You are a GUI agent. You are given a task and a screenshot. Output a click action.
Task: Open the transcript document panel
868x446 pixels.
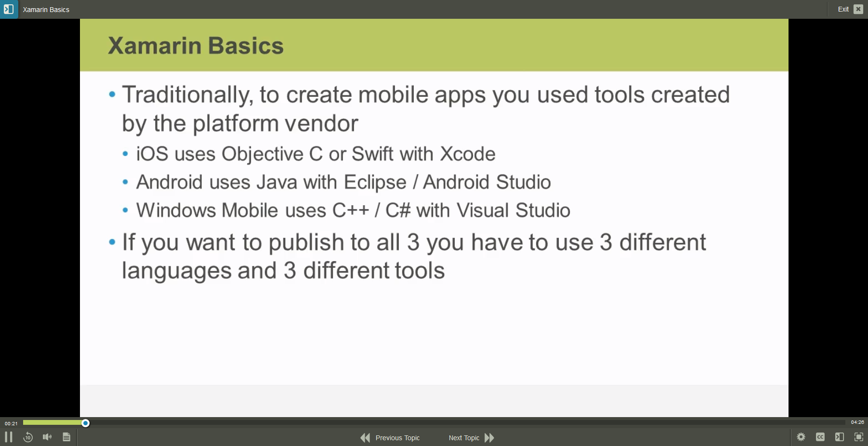[66, 437]
